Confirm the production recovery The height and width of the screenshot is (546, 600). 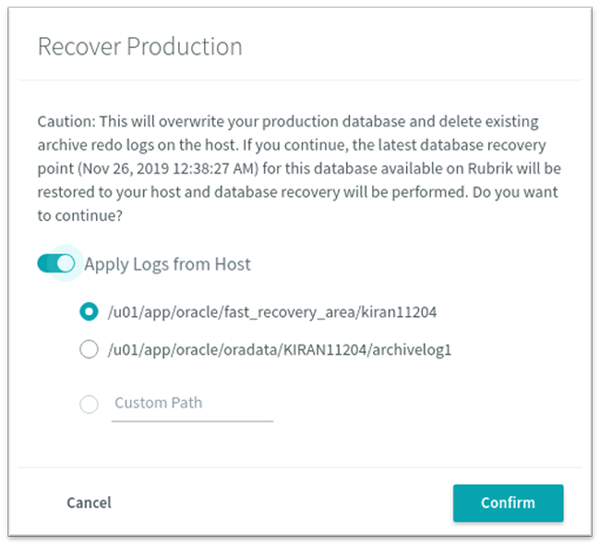[x=508, y=503]
